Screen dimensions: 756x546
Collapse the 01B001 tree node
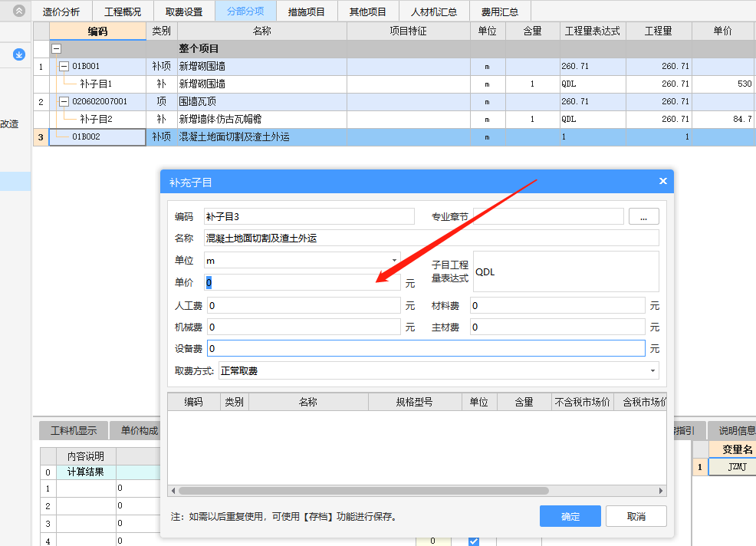coord(64,67)
